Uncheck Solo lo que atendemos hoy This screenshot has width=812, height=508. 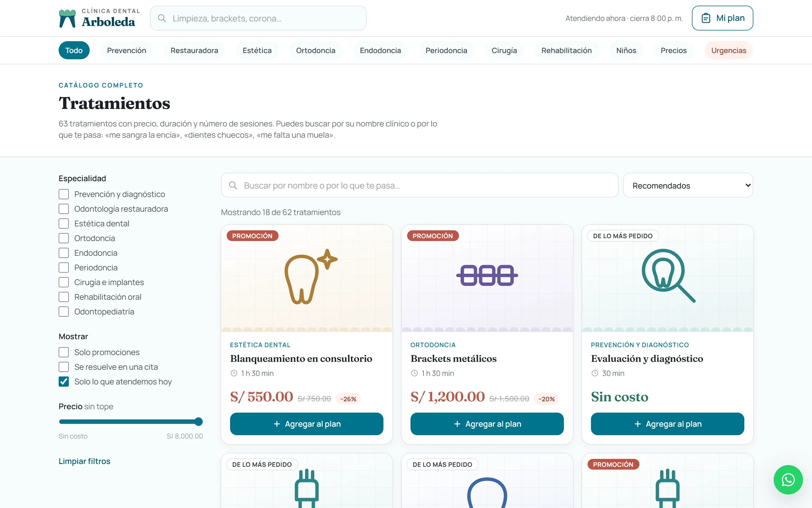tap(64, 382)
